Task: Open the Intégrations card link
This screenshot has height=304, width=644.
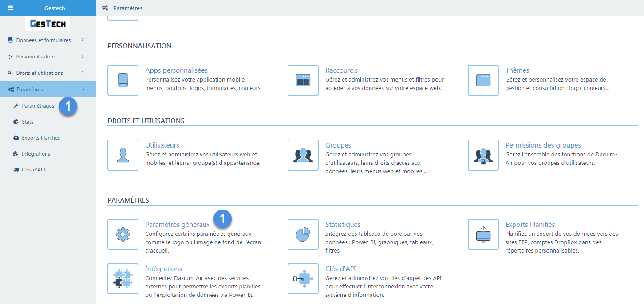Action: point(163,269)
